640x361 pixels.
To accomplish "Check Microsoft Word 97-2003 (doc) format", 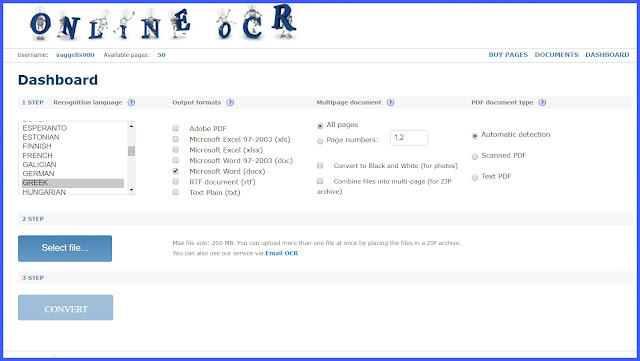I will click(176, 160).
